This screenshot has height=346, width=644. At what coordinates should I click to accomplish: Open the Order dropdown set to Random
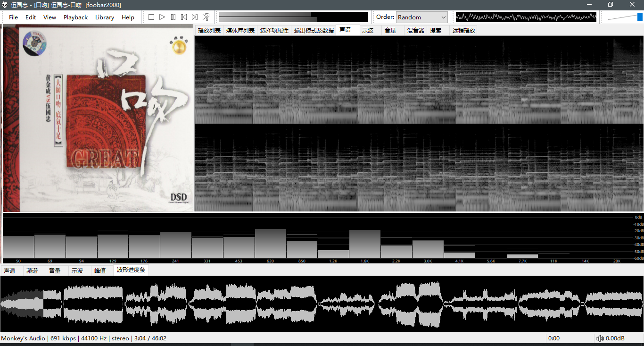[x=421, y=17]
